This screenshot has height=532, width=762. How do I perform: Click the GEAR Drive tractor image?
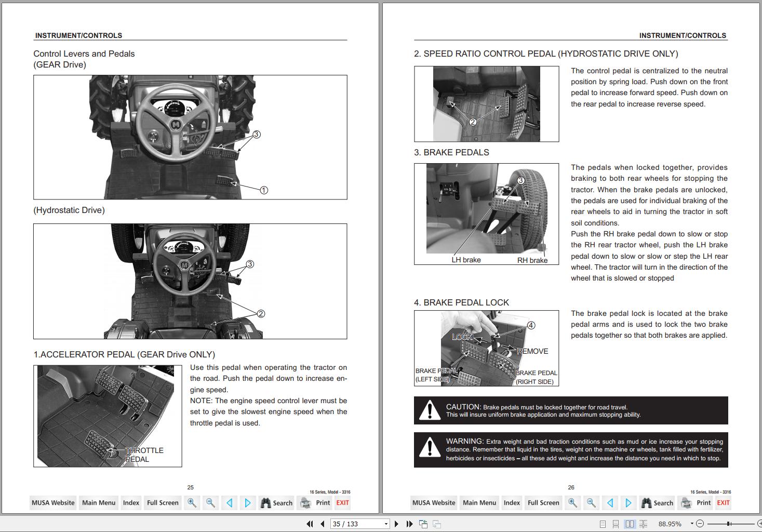[190, 137]
